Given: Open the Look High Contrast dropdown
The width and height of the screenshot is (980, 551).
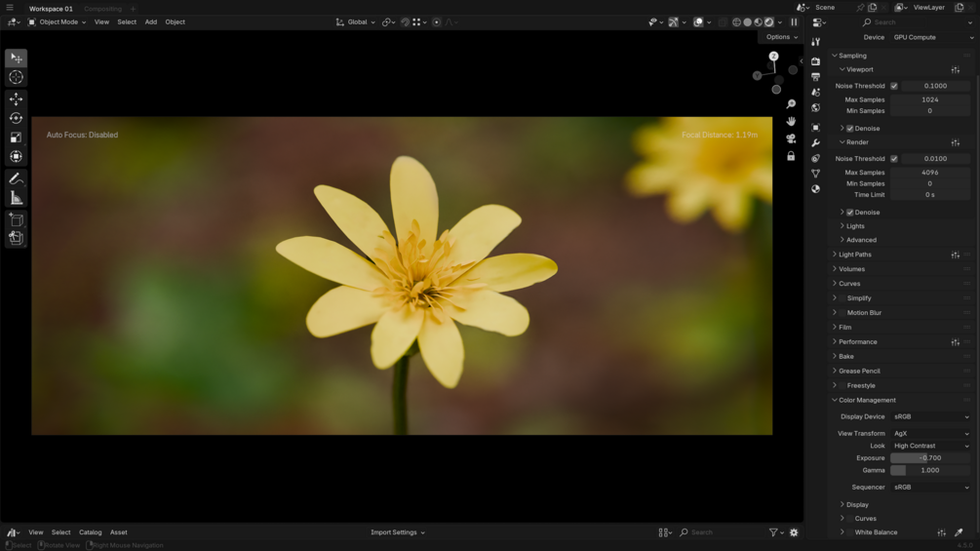Looking at the screenshot, I should click(x=930, y=446).
